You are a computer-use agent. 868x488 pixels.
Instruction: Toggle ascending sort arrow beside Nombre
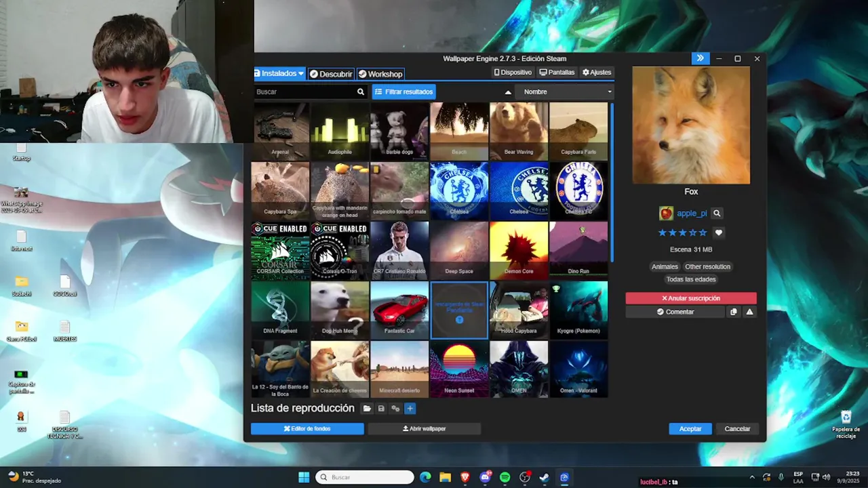[508, 92]
